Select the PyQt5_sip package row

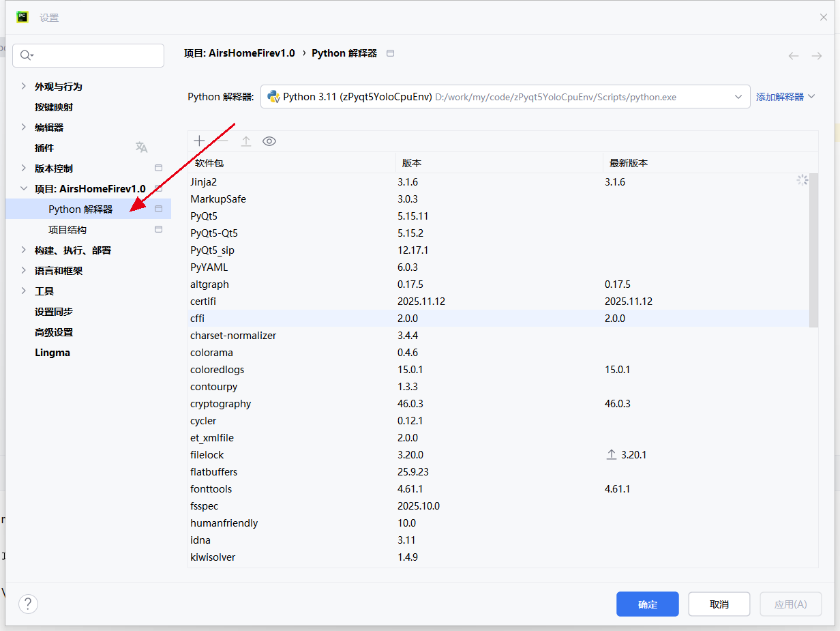tap(498, 250)
